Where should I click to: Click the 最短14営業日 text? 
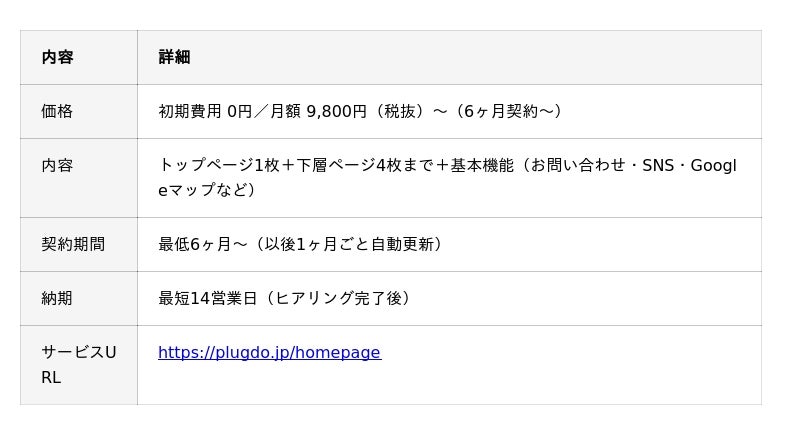click(x=208, y=298)
